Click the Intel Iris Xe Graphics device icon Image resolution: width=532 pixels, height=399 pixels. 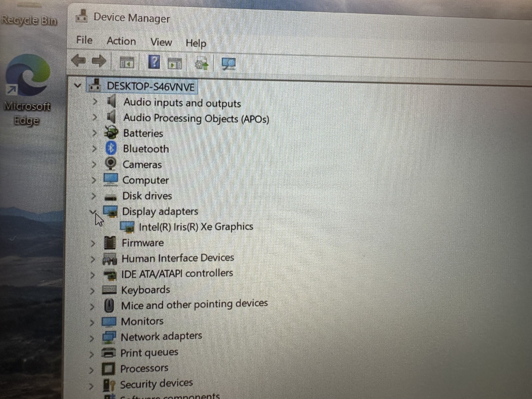pos(127,227)
